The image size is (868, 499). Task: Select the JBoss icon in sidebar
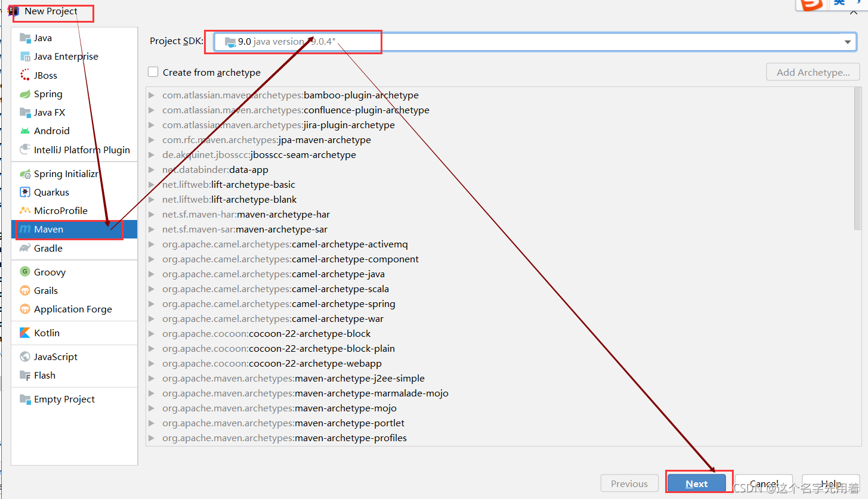point(25,75)
